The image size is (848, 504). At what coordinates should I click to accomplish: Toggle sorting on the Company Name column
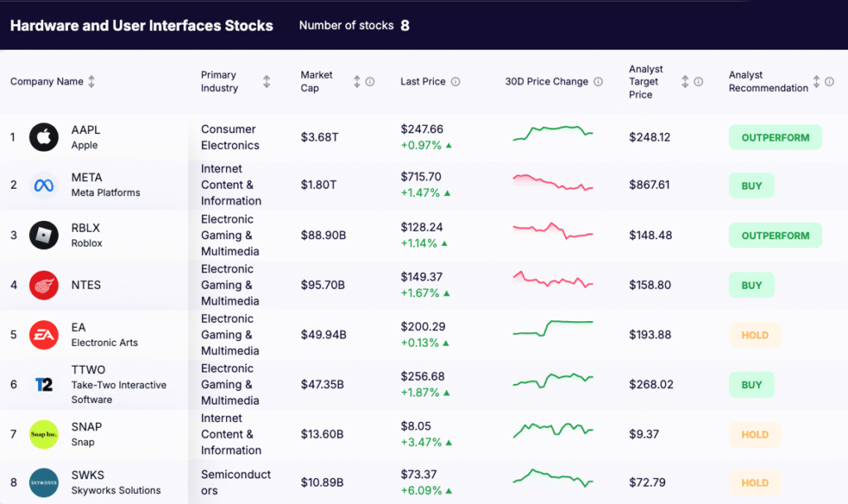coord(91,81)
